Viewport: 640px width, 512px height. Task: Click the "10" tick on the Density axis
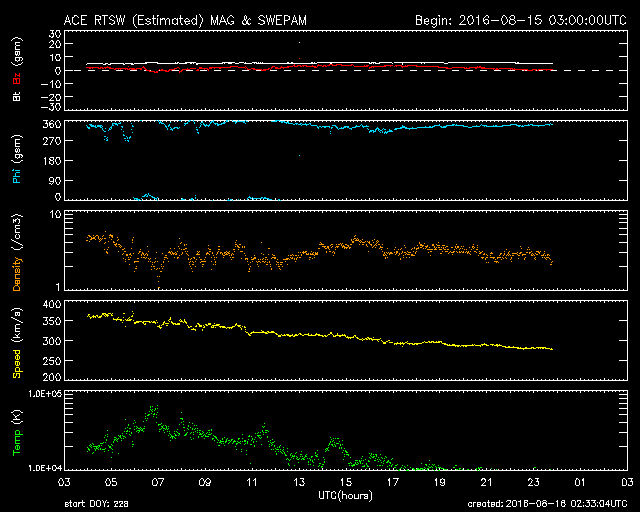56,214
